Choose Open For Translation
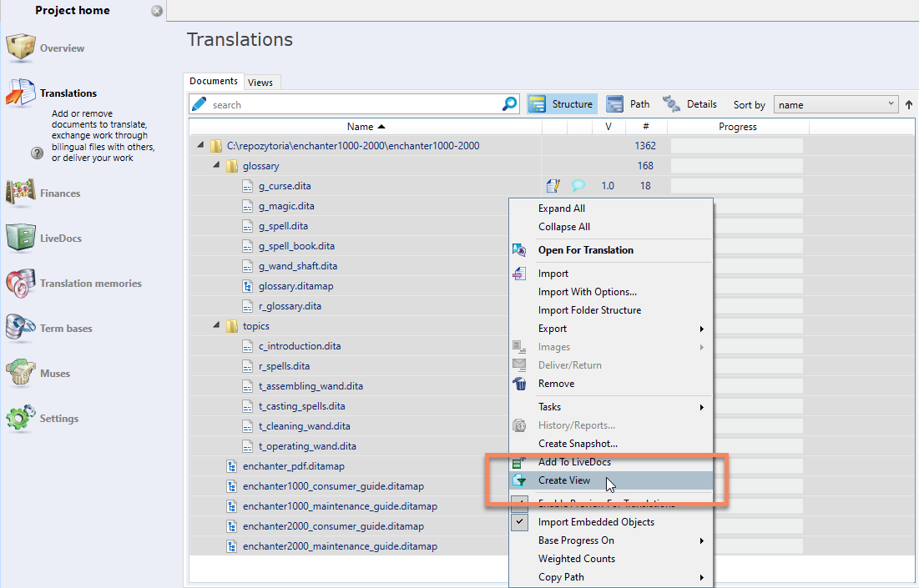 pyautogui.click(x=585, y=250)
